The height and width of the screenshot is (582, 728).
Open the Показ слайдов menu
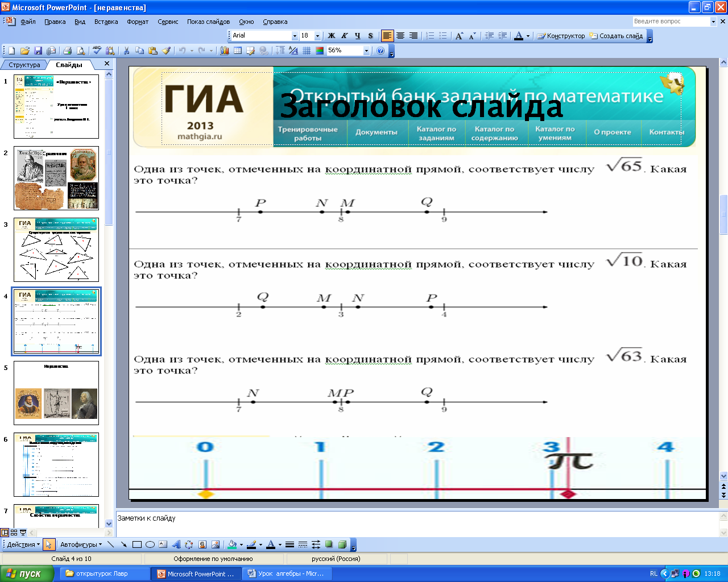[208, 22]
